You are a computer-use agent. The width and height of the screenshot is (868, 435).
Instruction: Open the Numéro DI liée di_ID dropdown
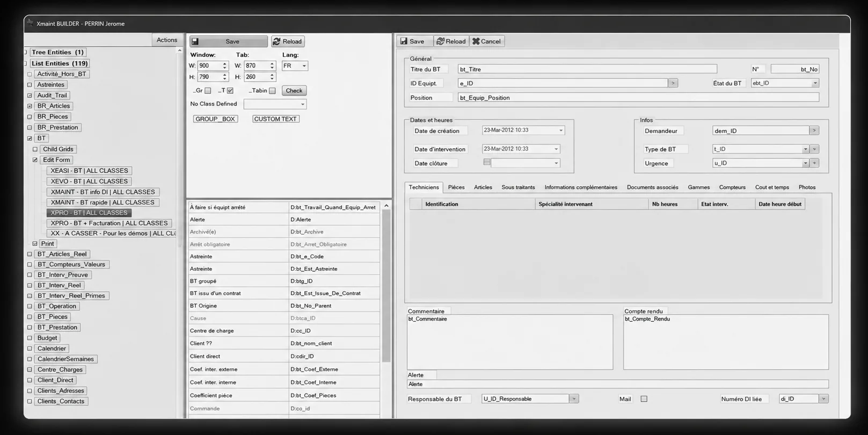click(x=823, y=399)
